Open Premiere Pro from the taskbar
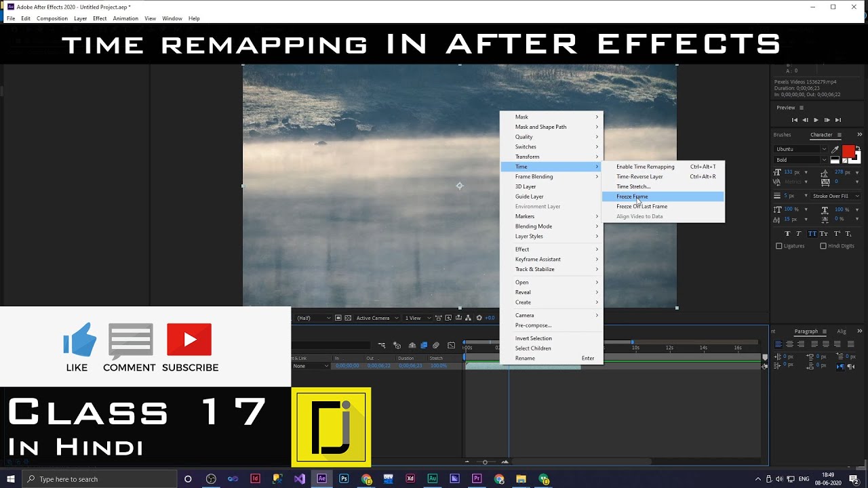868x488 pixels. point(477,479)
